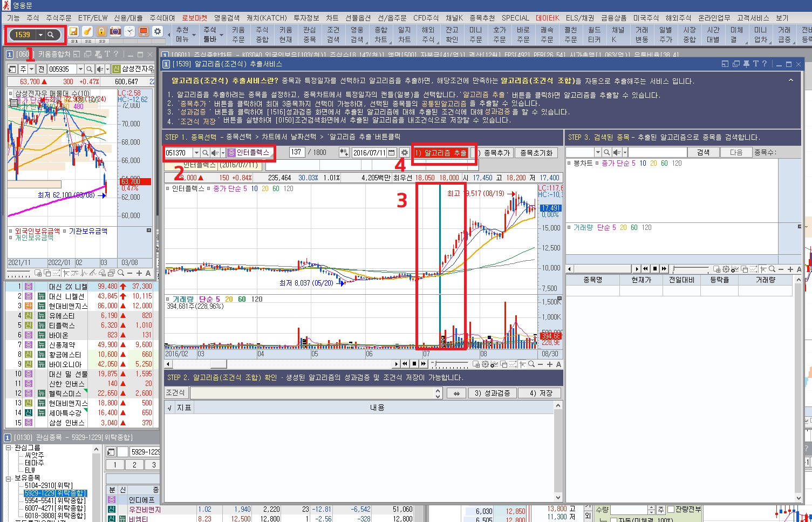Click the magnifier in STEP 3 search panel
Viewport: 812px width, 522px height.
[x=607, y=152]
